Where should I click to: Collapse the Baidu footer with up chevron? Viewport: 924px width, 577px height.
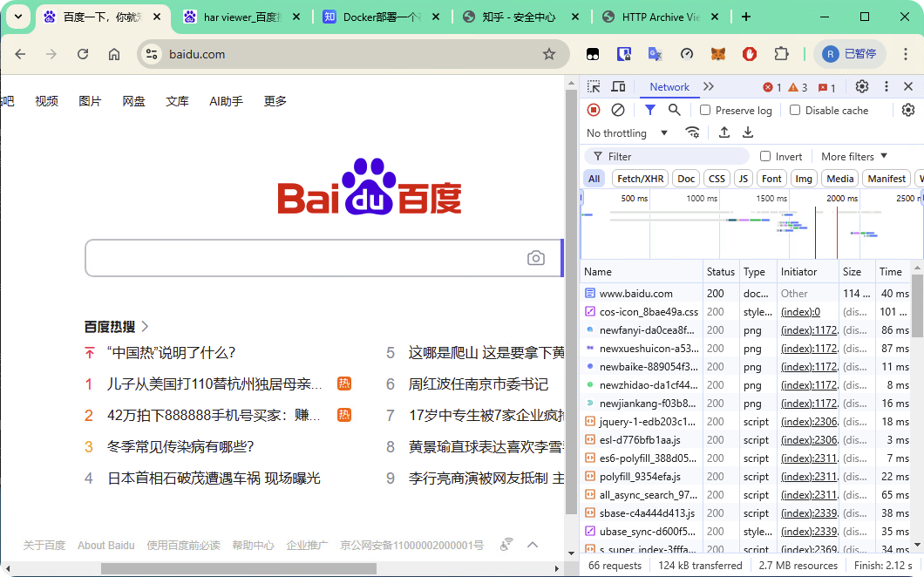(x=532, y=545)
